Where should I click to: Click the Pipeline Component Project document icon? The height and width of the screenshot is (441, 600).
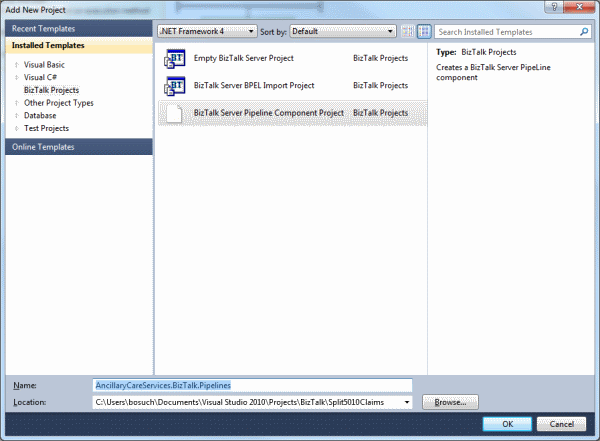(x=174, y=113)
